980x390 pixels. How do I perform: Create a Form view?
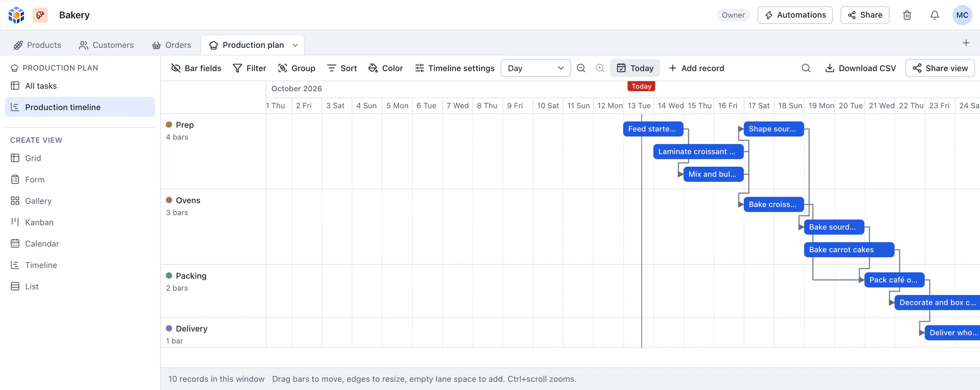[x=80, y=179]
